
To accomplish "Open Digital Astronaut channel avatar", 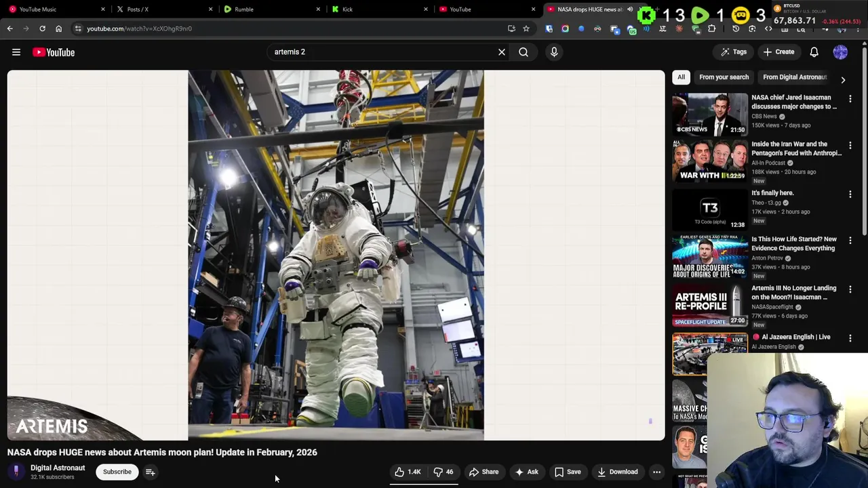I will pyautogui.click(x=16, y=472).
